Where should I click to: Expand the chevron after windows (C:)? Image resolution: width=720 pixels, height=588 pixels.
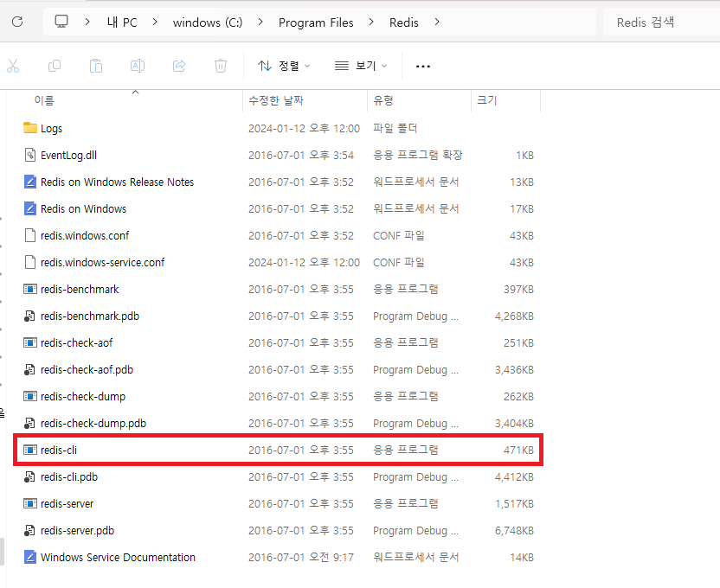click(260, 22)
